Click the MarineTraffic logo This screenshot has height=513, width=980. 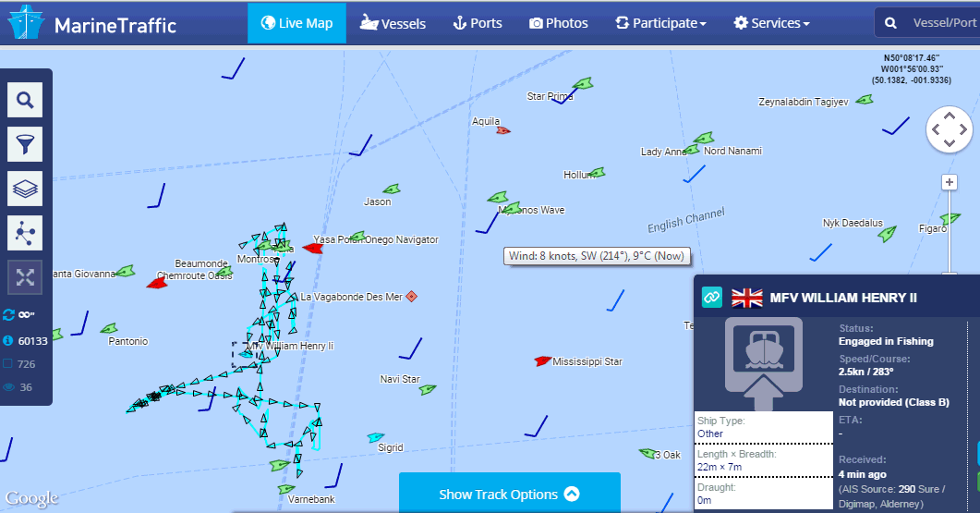coord(92,24)
